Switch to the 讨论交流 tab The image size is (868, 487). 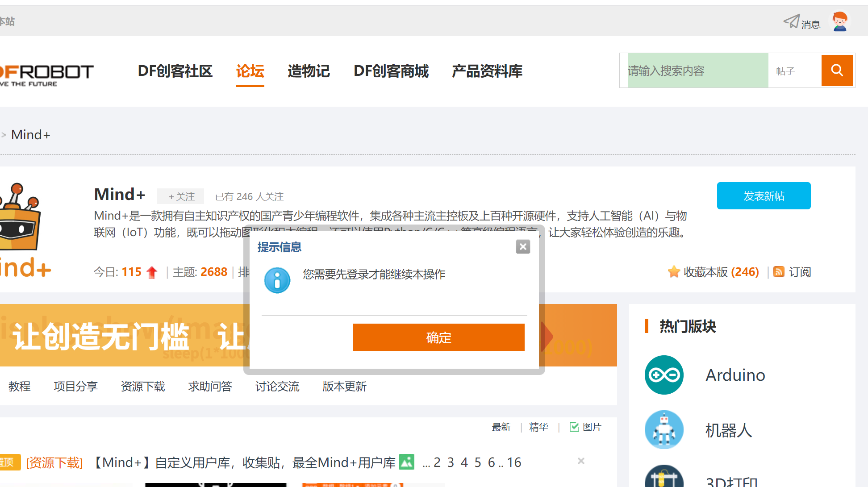(x=277, y=386)
